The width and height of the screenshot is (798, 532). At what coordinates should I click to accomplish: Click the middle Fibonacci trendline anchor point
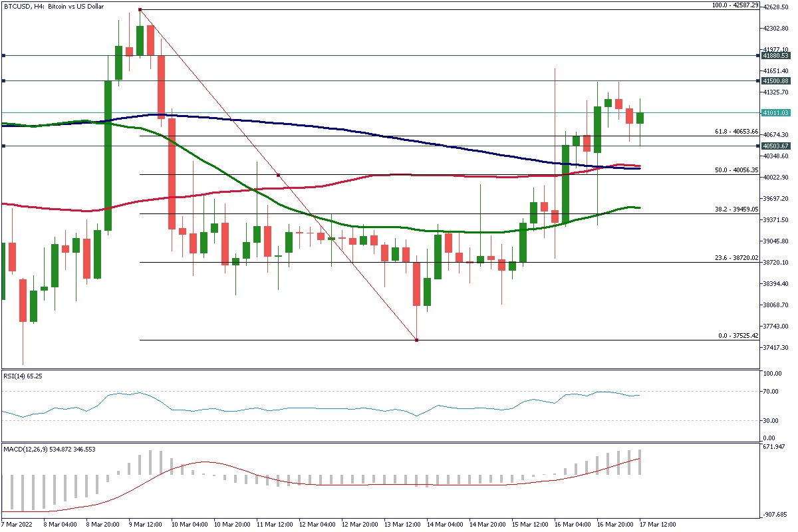coord(278,175)
